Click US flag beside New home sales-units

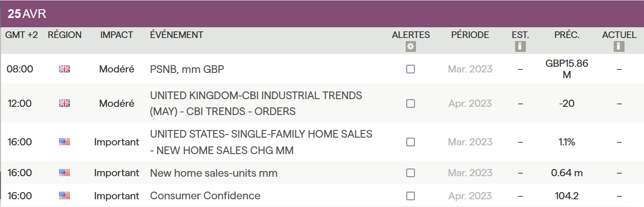point(65,173)
